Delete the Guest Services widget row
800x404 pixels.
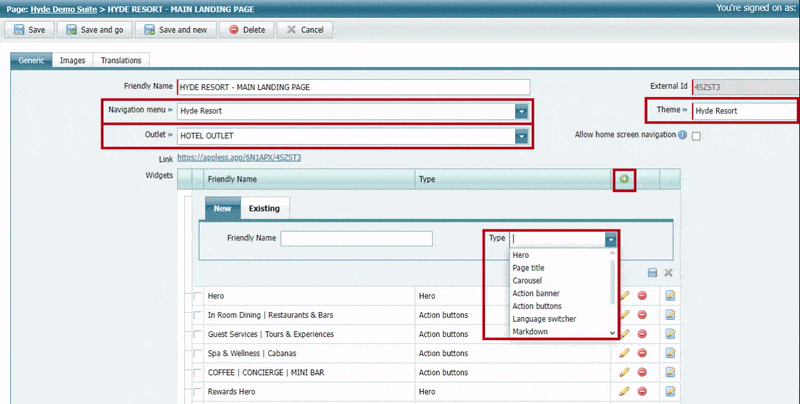(642, 334)
